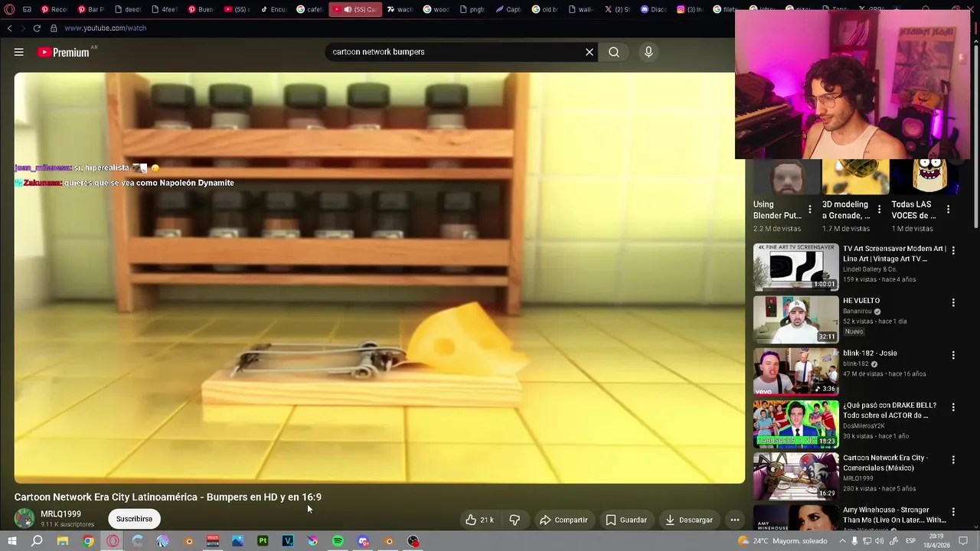Switch to the 'Disco' Discord tab

(655, 9)
